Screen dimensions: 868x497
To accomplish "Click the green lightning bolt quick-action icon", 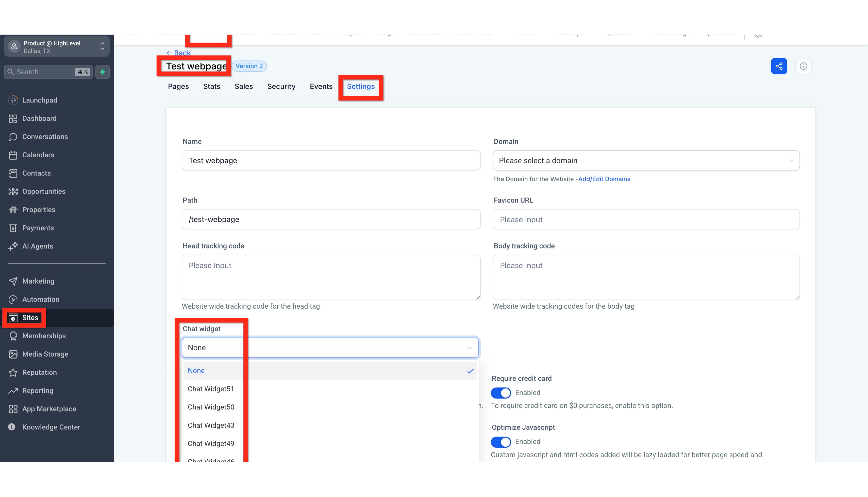I will coord(102,72).
